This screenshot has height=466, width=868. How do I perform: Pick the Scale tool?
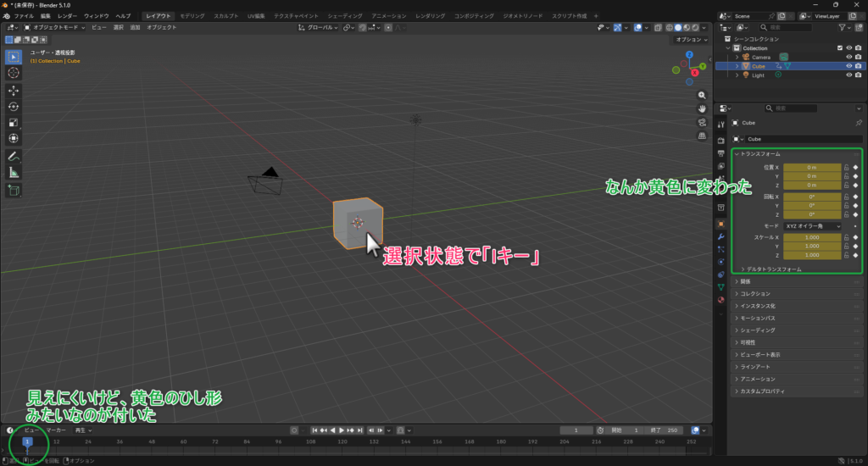click(x=14, y=123)
